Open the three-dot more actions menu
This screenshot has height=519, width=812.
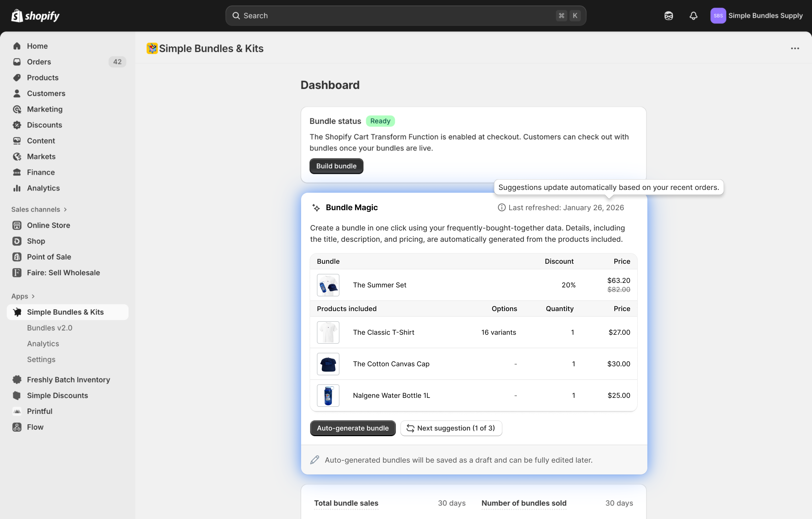795,48
